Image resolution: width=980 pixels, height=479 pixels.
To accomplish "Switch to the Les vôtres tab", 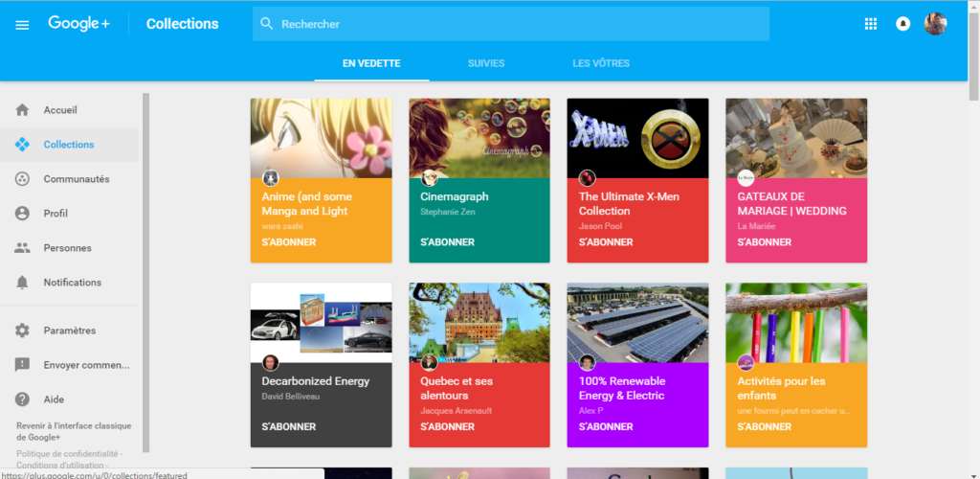I will 601,64.
